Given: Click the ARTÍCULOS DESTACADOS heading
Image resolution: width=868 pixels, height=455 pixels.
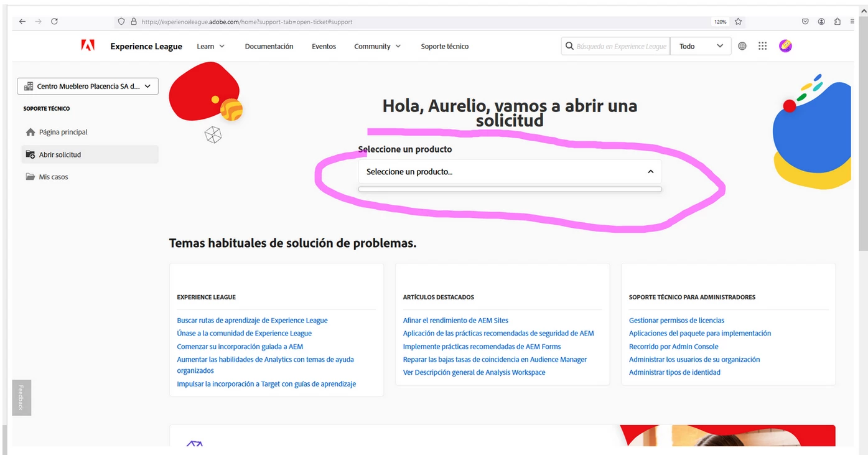Looking at the screenshot, I should click(438, 298).
